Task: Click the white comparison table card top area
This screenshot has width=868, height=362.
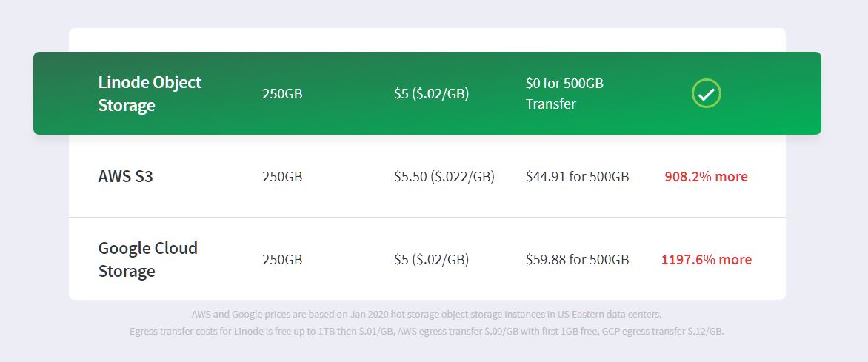Action: (427, 40)
